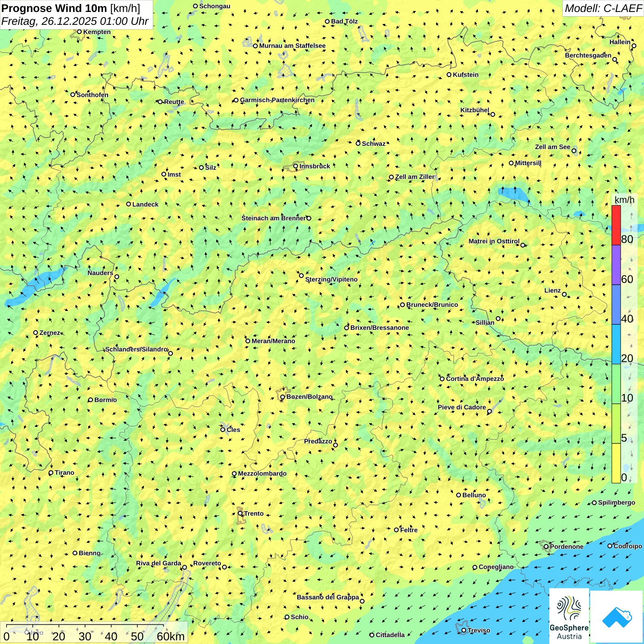Click the date "Freitag, 26.12.2025 01:00 Uhr"
This screenshot has height=644, width=644.
coord(75,21)
